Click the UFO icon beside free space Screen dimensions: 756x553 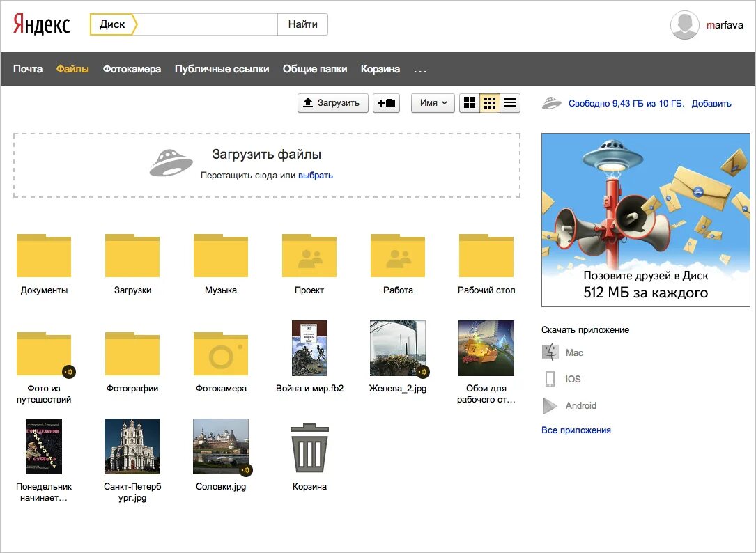pyautogui.click(x=552, y=102)
